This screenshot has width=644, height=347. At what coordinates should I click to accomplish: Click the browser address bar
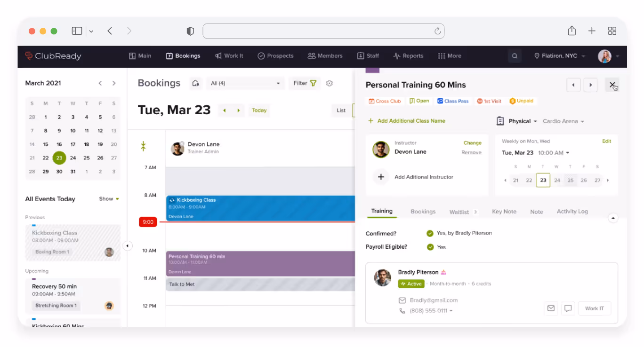[x=323, y=31]
